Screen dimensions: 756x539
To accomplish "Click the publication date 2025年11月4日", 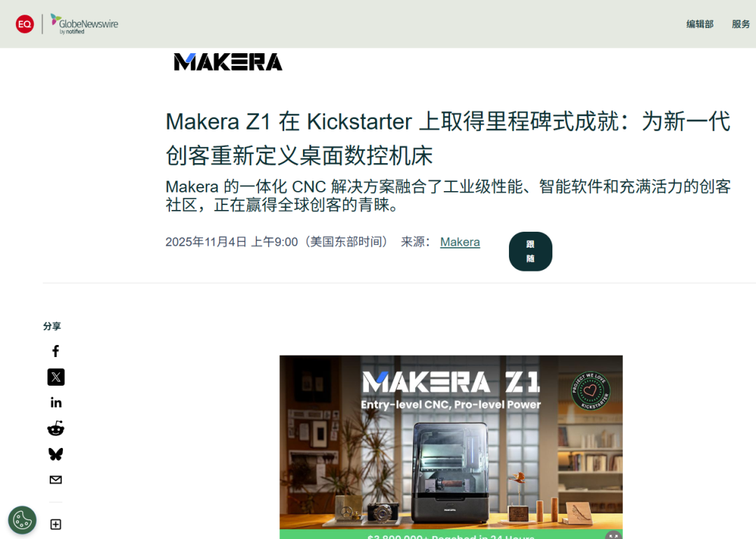I will (206, 242).
